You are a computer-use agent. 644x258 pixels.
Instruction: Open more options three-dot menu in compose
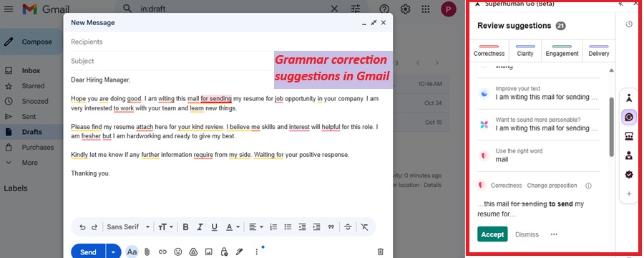click(257, 252)
